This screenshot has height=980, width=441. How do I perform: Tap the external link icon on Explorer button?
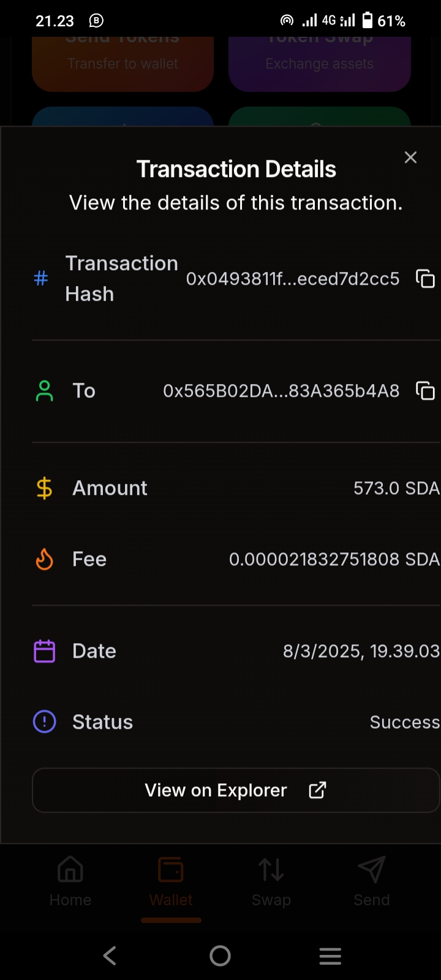[317, 790]
